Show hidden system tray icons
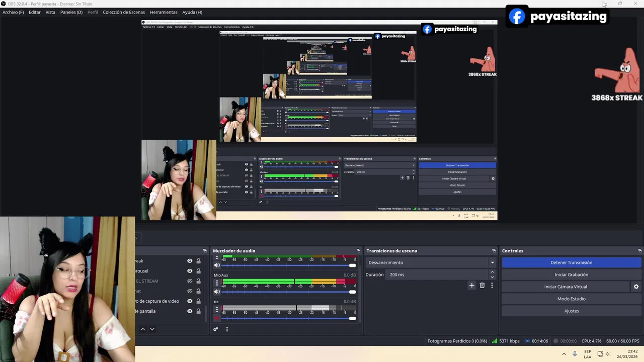The height and width of the screenshot is (362, 644). tap(564, 354)
